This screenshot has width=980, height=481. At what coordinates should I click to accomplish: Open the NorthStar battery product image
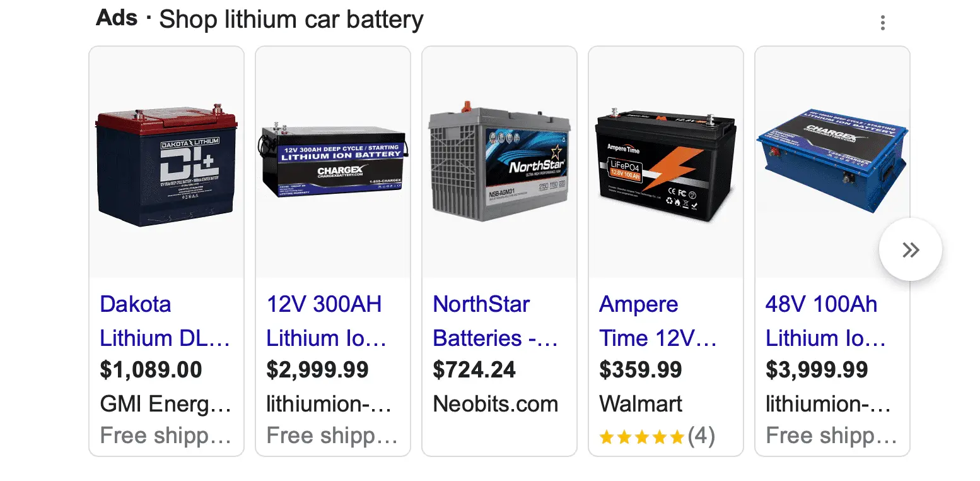click(499, 164)
